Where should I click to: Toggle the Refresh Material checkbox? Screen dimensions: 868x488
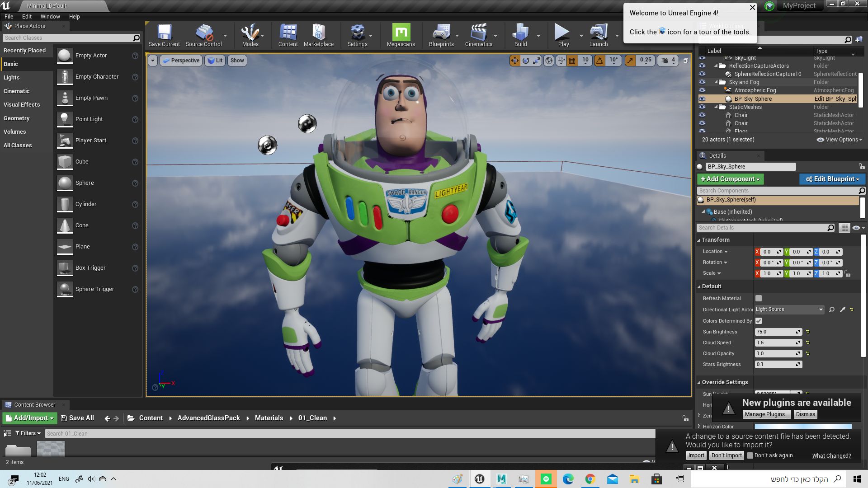pyautogui.click(x=759, y=298)
